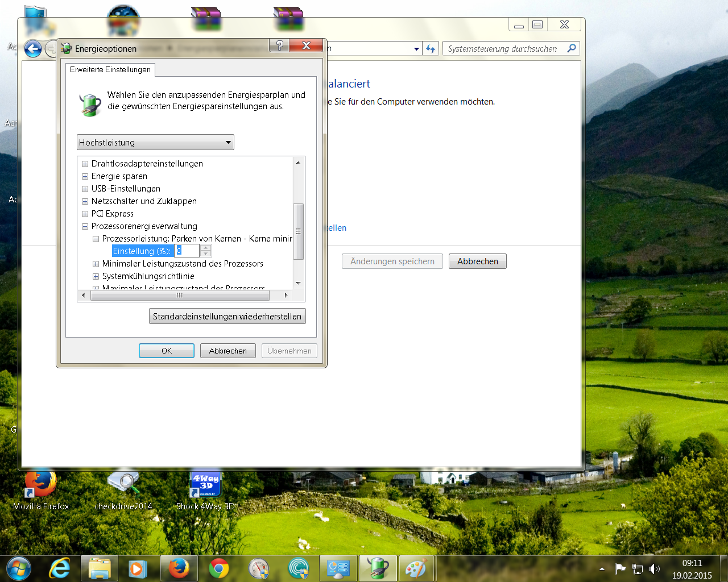The image size is (728, 582).
Task: Click the settings tree horizontal scrollbar thumb
Action: click(x=179, y=295)
